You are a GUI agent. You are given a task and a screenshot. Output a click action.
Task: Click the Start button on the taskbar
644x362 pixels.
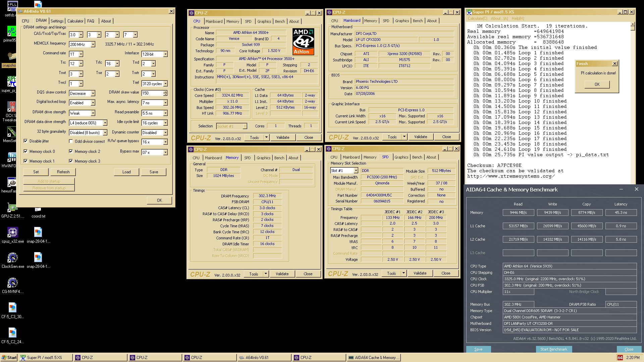9,358
